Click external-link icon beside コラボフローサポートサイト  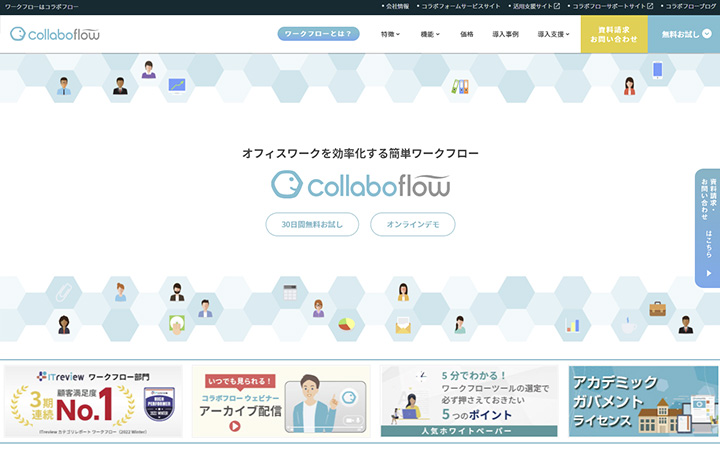click(x=650, y=6)
